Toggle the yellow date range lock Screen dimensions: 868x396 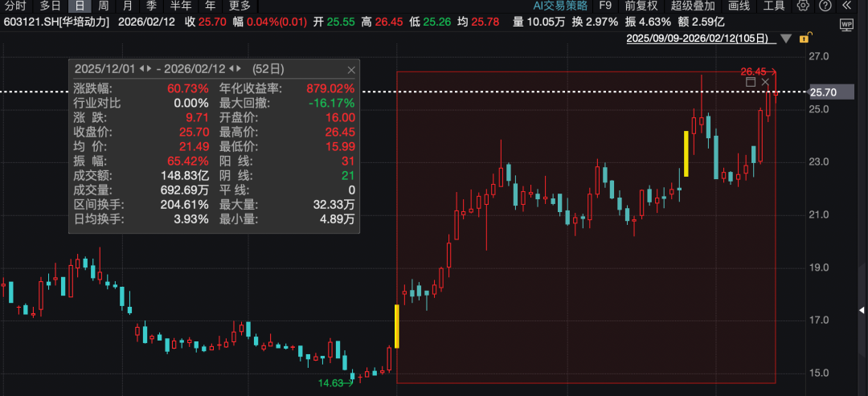pos(803,38)
